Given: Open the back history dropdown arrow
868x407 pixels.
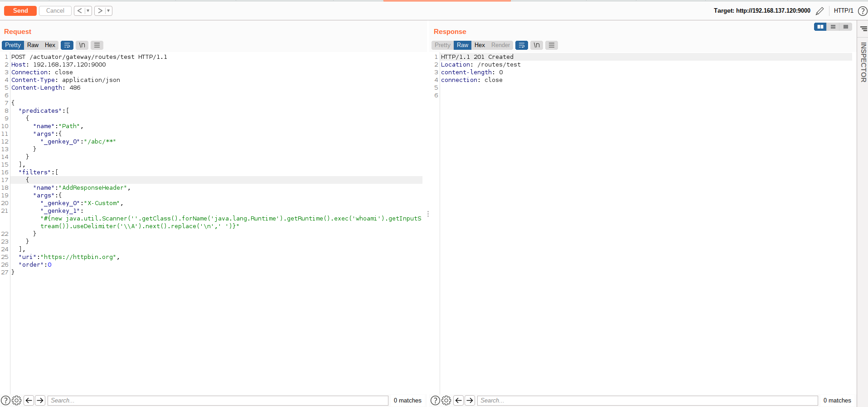Looking at the screenshot, I should click(88, 10).
